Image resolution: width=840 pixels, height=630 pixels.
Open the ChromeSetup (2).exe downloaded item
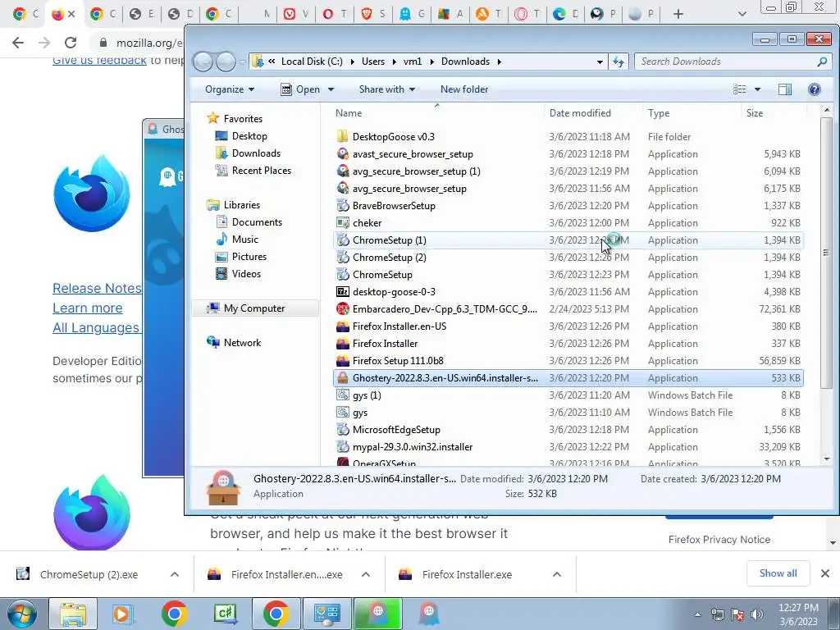point(89,574)
